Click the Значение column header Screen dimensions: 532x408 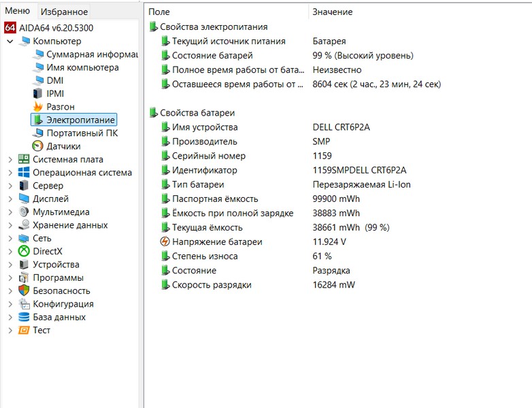pos(332,12)
